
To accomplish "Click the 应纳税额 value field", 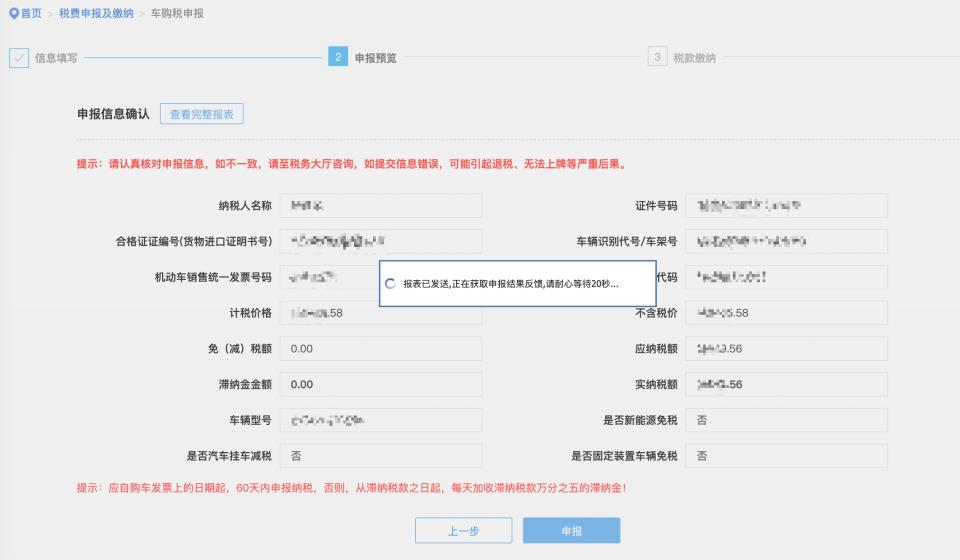I will 786,349.
